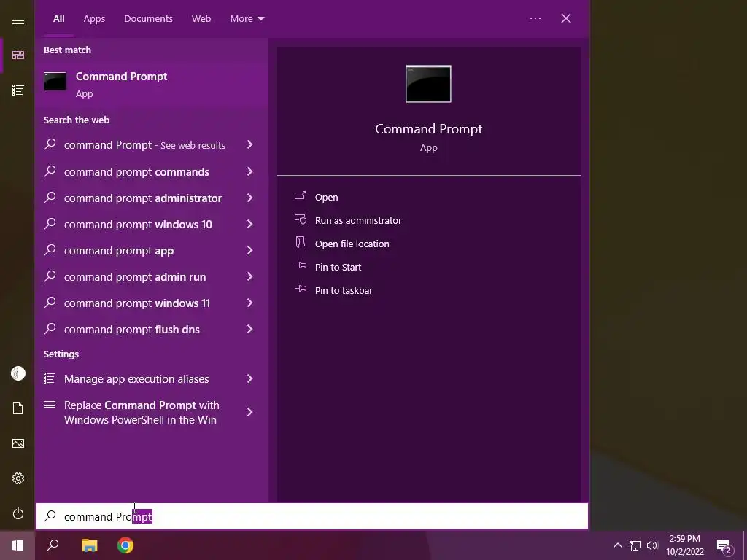Switch to the Documents tab
This screenshot has height=560, width=747.
pyautogui.click(x=148, y=18)
